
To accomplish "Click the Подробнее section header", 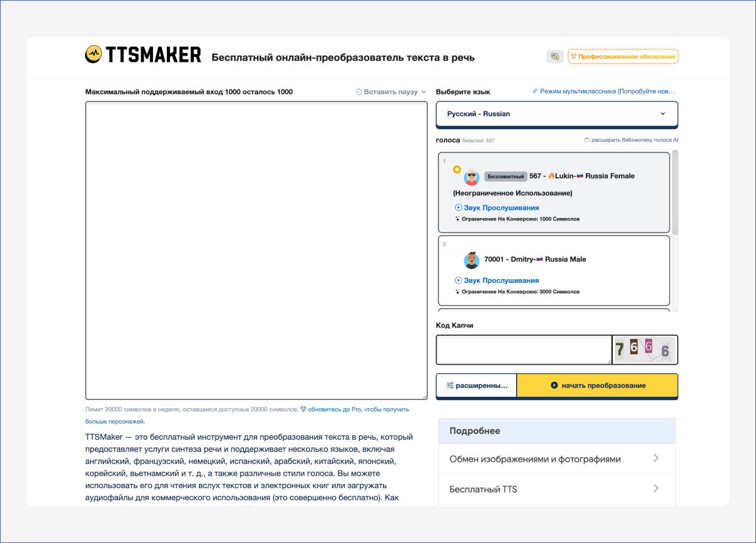I will (557, 431).
